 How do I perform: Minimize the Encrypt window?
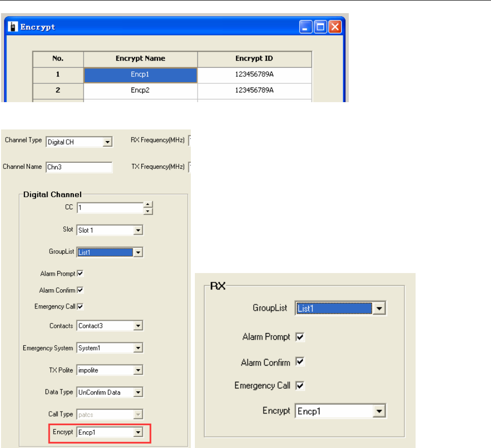click(306, 27)
